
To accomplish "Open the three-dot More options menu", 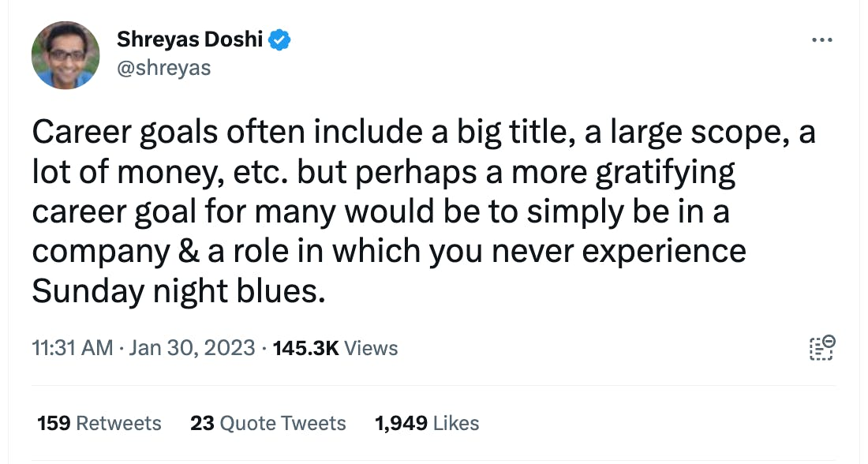I will (x=822, y=39).
